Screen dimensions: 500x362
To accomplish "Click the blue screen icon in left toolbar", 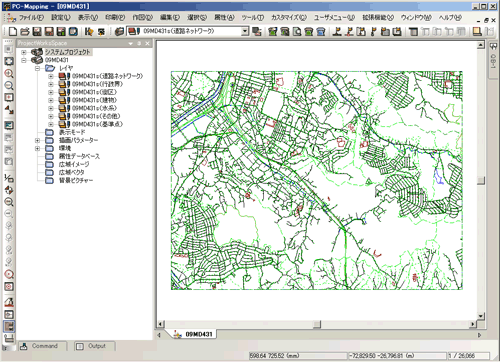I will 9,125.
